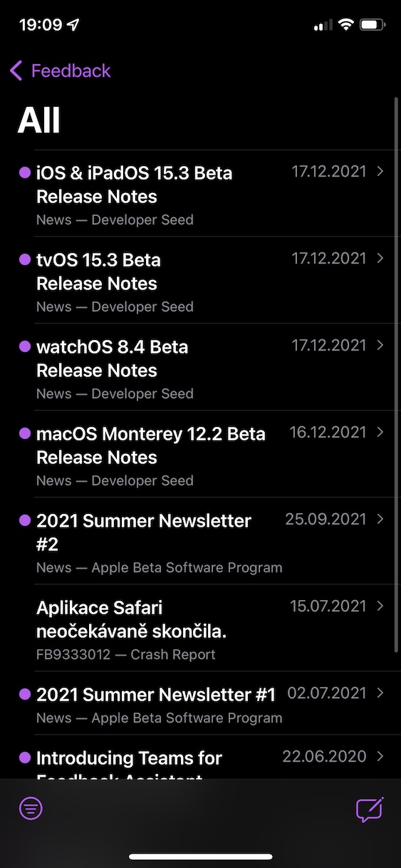
Task: Tap the home indicator bar at bottom
Action: tap(201, 857)
